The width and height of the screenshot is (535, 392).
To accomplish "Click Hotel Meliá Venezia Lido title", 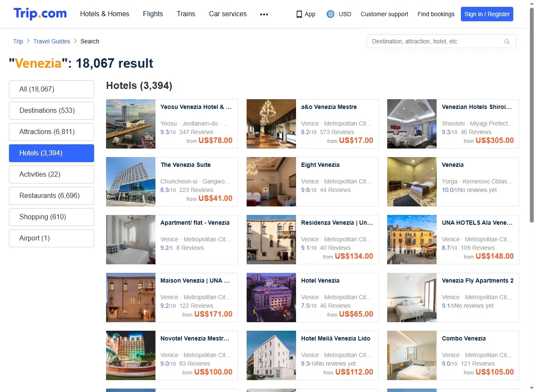I will coord(336,338).
